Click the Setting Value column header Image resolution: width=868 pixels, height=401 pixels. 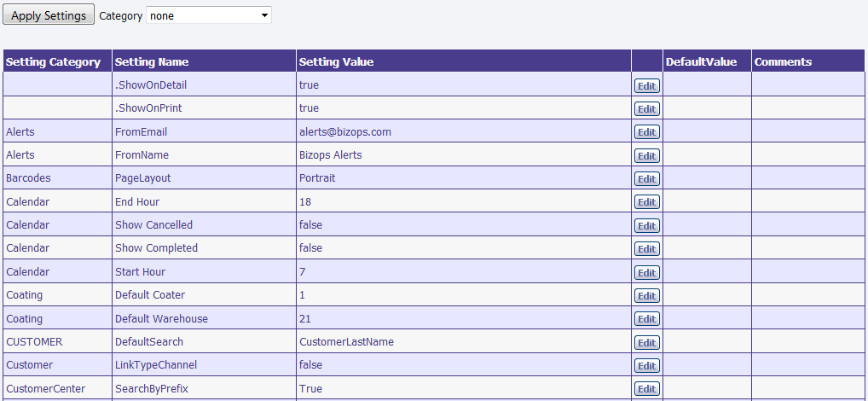[x=336, y=61]
